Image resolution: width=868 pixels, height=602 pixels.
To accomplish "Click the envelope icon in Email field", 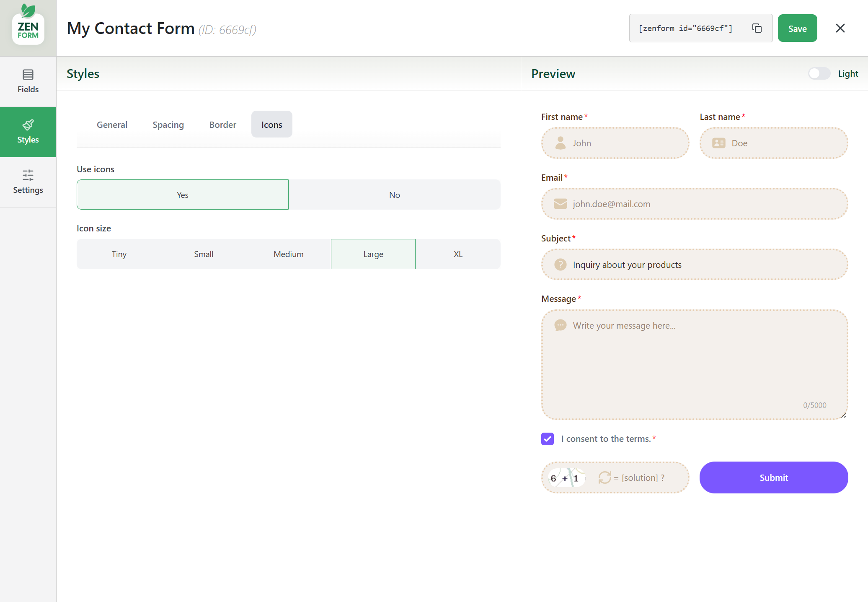I will pyautogui.click(x=560, y=204).
